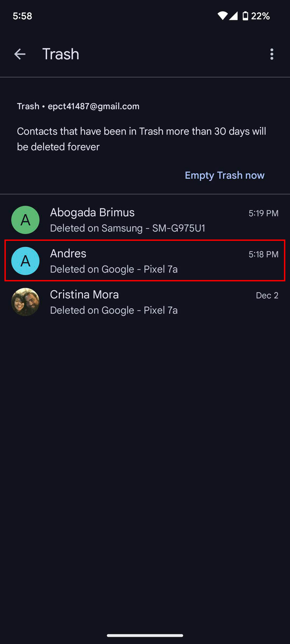290x644 pixels.
Task: Tap the 30 days deletion notice text
Action: [x=141, y=139]
